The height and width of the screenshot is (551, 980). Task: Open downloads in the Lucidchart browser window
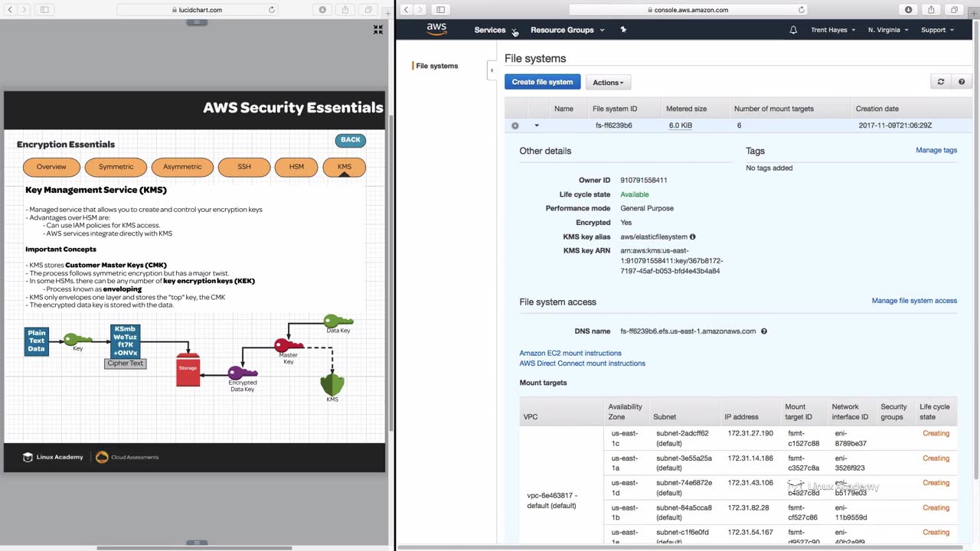tap(322, 10)
